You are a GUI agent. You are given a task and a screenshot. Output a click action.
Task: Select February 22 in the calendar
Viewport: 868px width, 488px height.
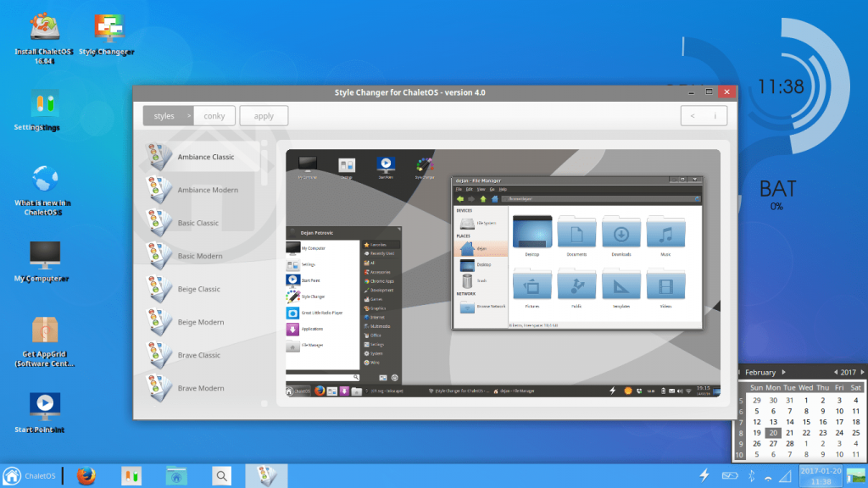coord(806,433)
